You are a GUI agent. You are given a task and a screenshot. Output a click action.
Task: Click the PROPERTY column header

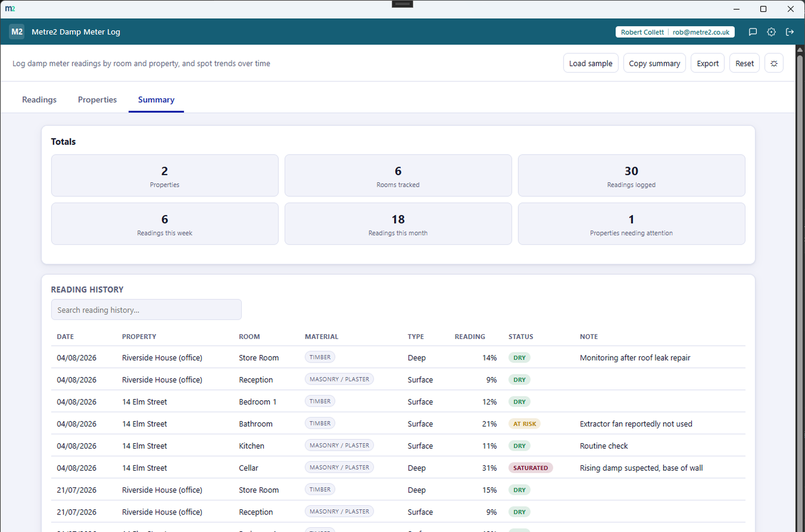[139, 336]
